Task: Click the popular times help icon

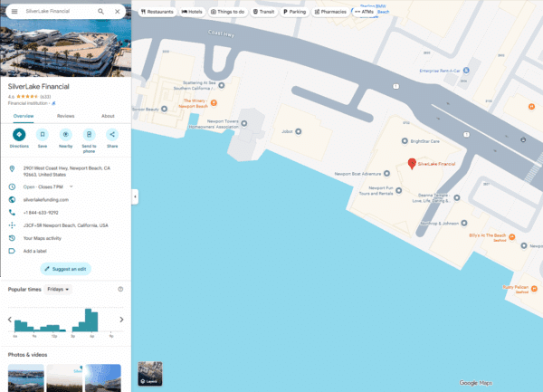Action: 120,289
